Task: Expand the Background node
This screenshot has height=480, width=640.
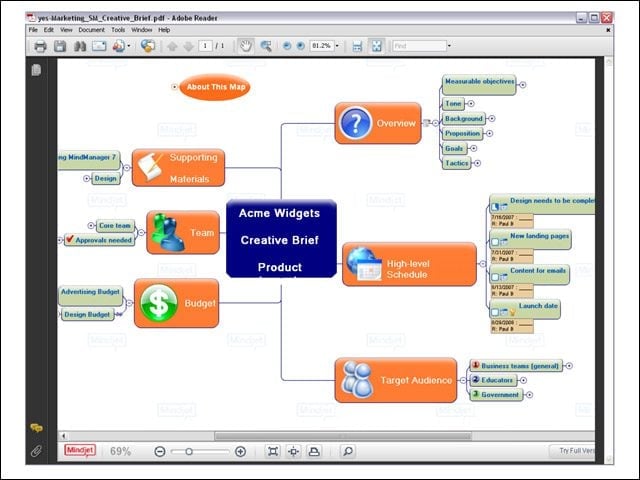Action: click(x=492, y=118)
